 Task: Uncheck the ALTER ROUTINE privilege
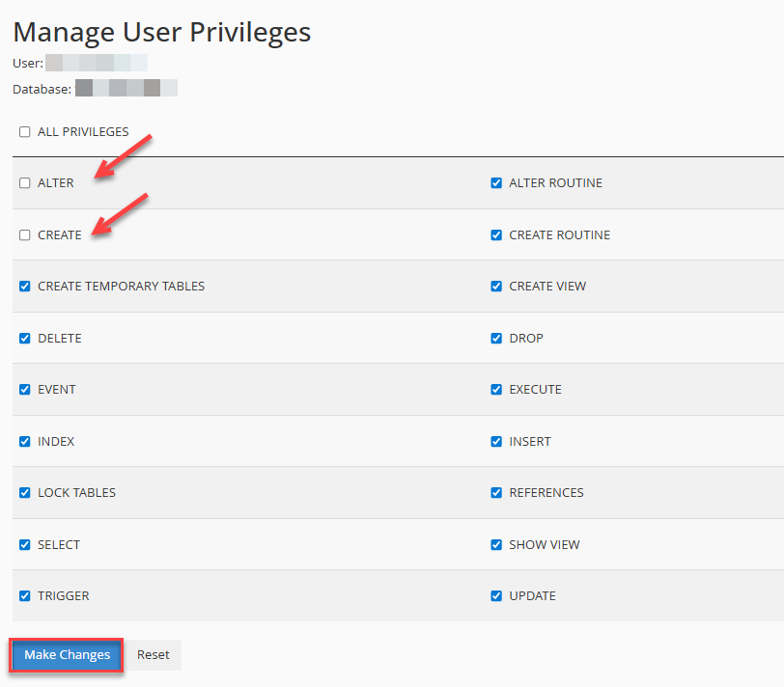496,183
